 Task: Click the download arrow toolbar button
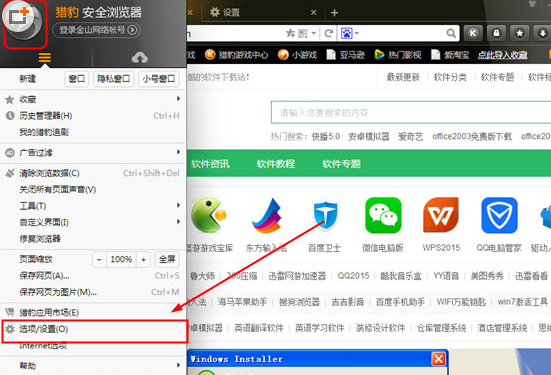(x=542, y=33)
